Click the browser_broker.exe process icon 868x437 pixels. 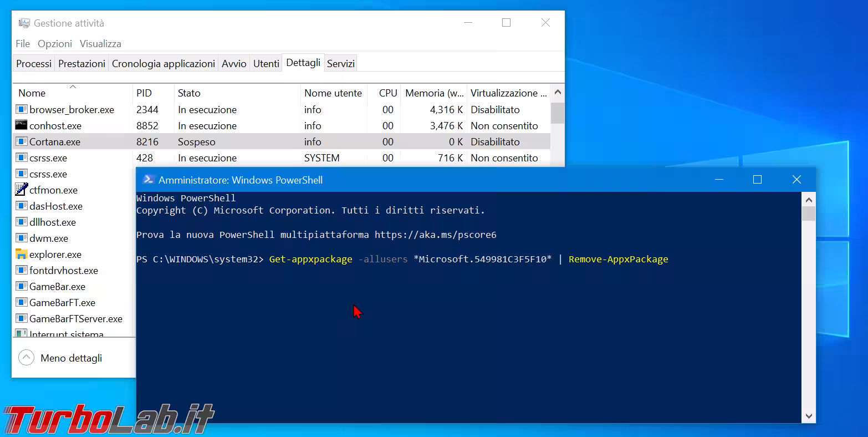[21, 110]
